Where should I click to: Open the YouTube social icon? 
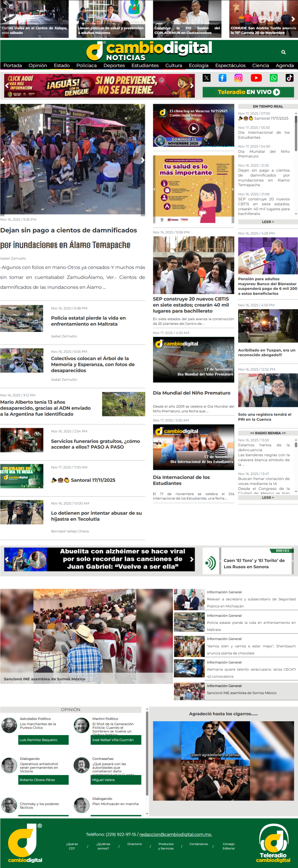click(x=256, y=78)
